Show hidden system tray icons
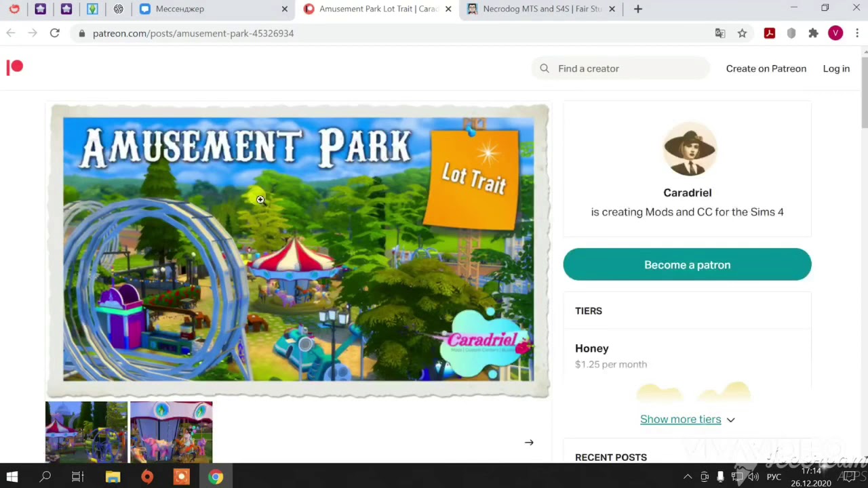868x488 pixels. [x=688, y=477]
